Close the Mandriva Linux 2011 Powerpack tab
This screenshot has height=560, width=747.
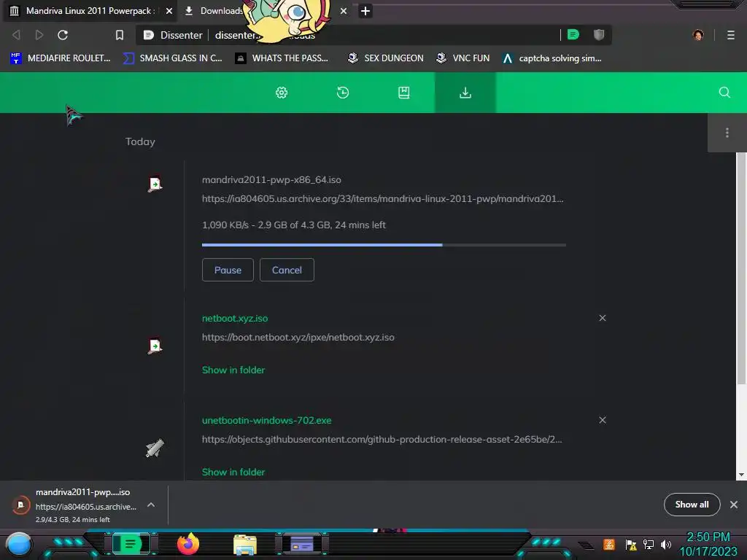(x=169, y=11)
